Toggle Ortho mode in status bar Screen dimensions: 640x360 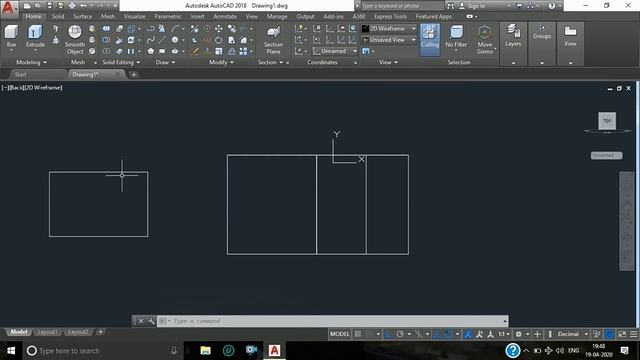coord(388,334)
